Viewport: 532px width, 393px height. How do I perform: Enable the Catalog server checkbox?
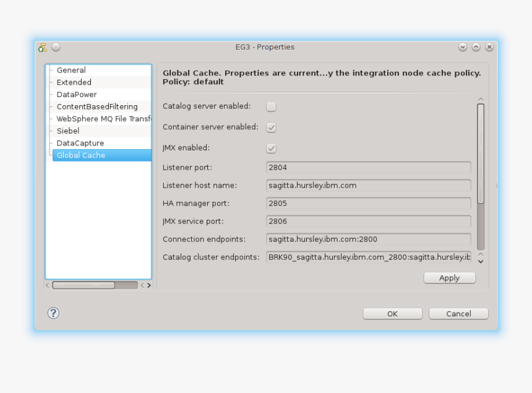tap(271, 106)
